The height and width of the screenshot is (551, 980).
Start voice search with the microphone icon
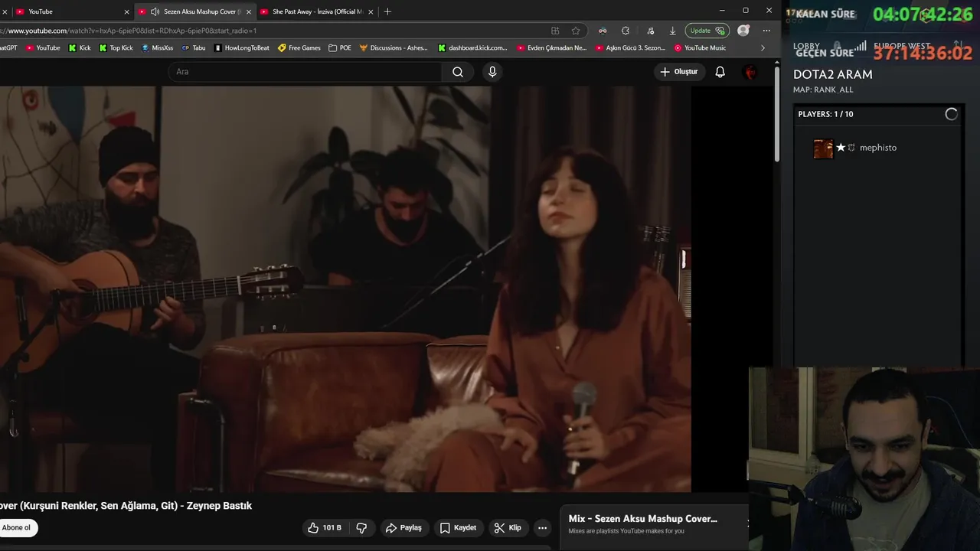(x=492, y=72)
